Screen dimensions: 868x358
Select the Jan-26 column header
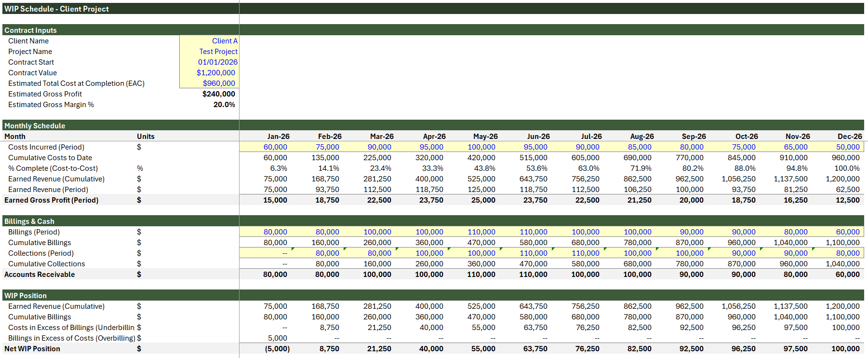(279, 137)
